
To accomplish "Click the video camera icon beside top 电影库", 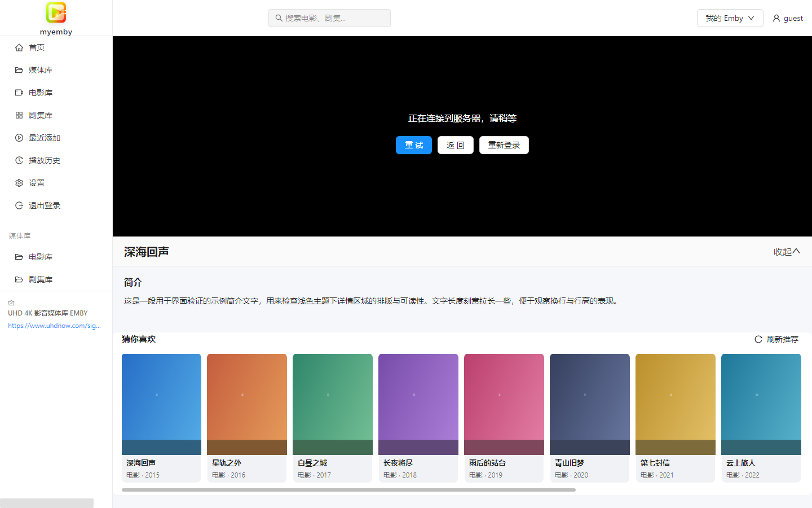I will coord(19,93).
